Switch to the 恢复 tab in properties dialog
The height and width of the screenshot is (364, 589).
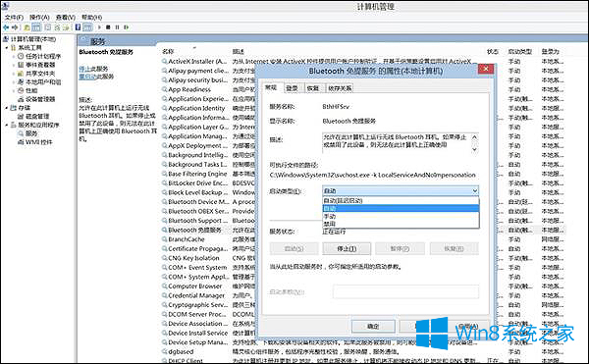pyautogui.click(x=313, y=88)
